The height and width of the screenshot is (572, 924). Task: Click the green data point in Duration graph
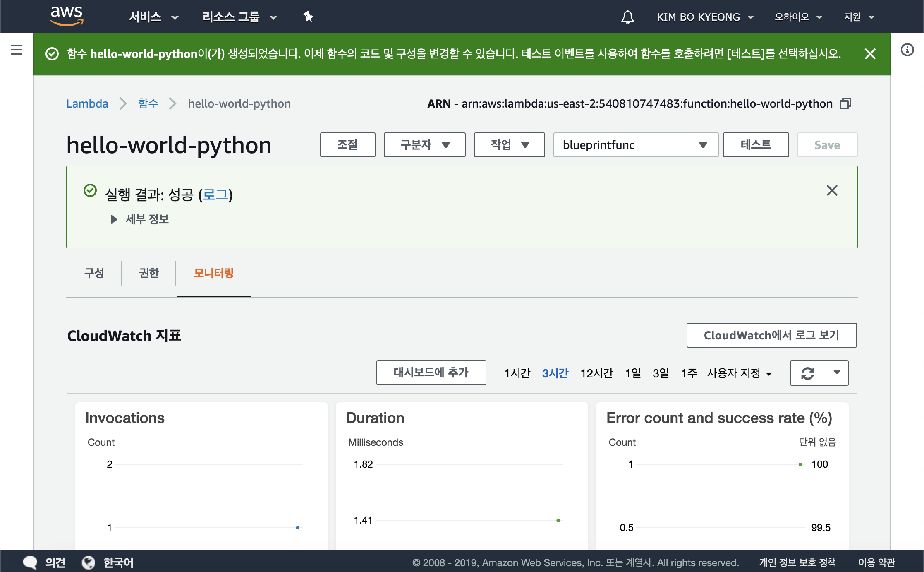558,520
